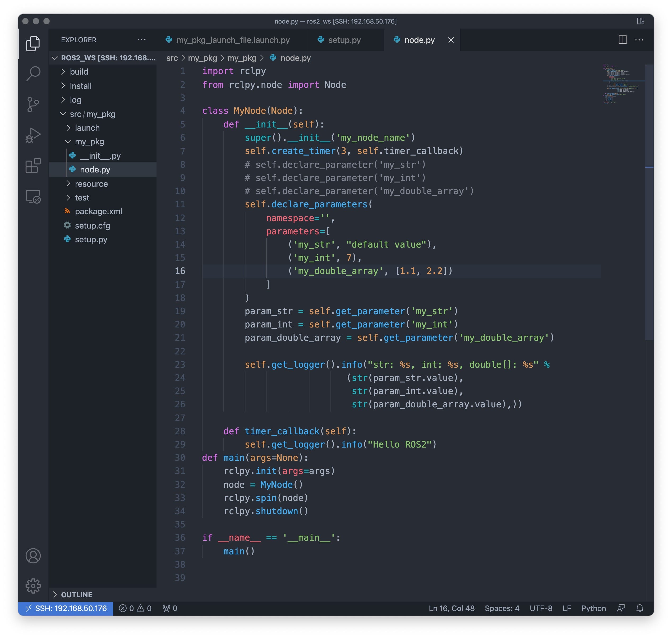Open the Remote Explorer view

(x=33, y=196)
